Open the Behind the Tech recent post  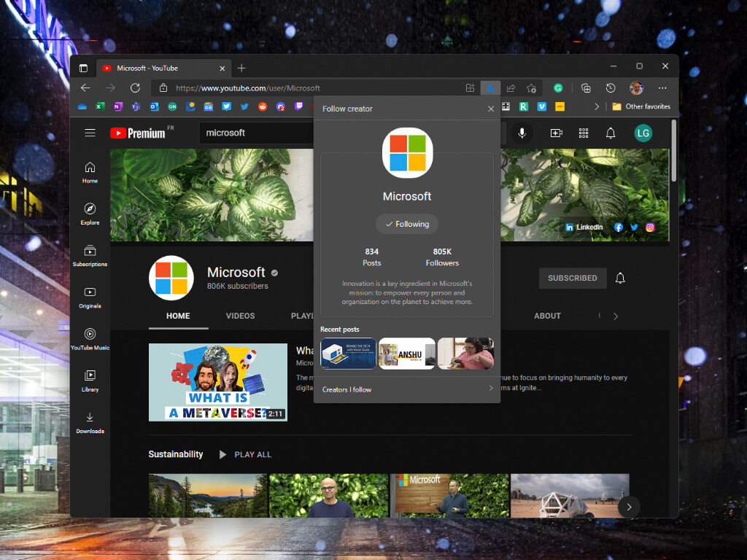pos(348,354)
